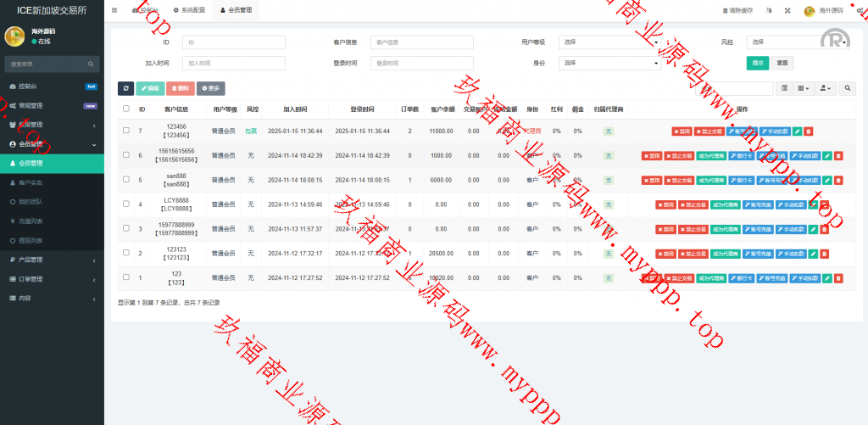Screen dimensions: 868x425
Task: Open the 身份 dropdown filter
Action: [609, 63]
